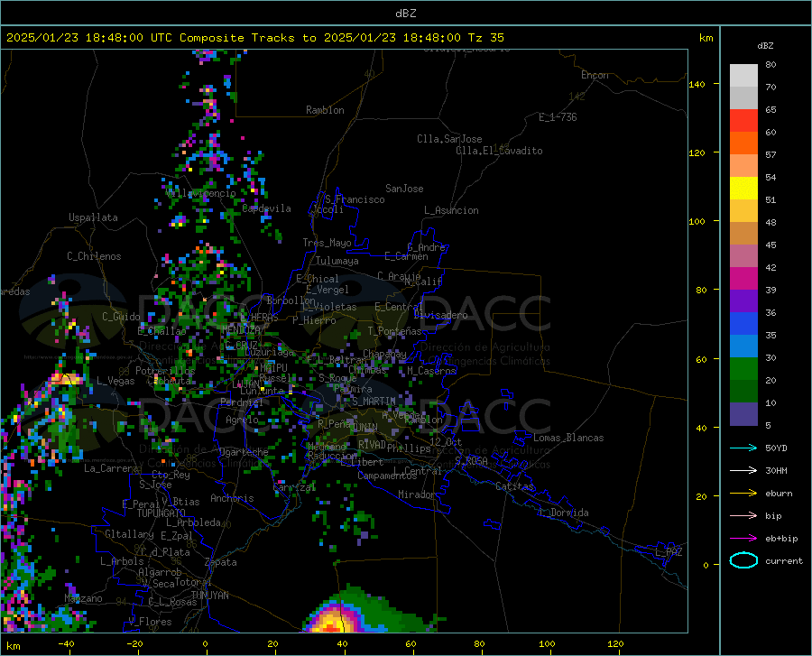The height and width of the screenshot is (656, 812).
Task: Click the 'eb+bip' legend label
Action: (781, 539)
